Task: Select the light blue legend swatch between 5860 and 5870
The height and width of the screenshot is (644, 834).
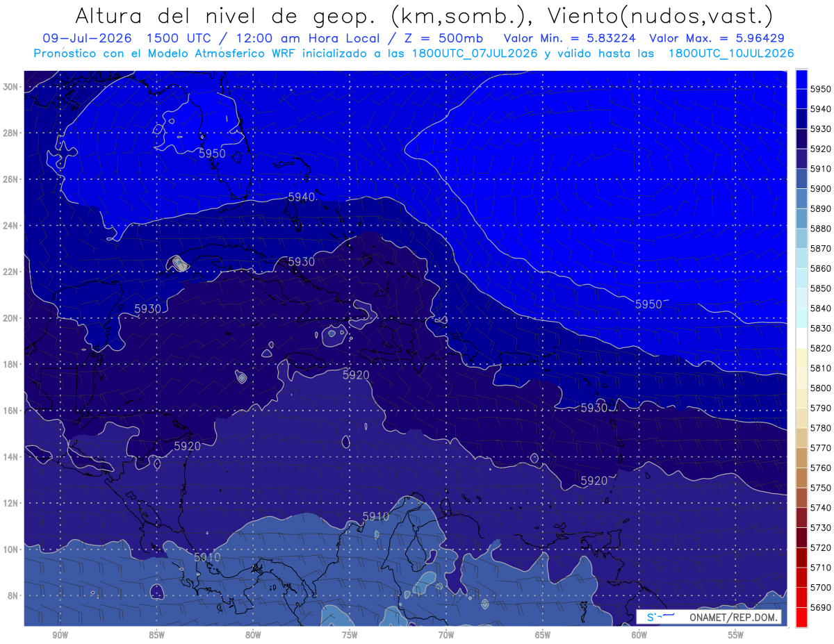Action: (x=801, y=258)
